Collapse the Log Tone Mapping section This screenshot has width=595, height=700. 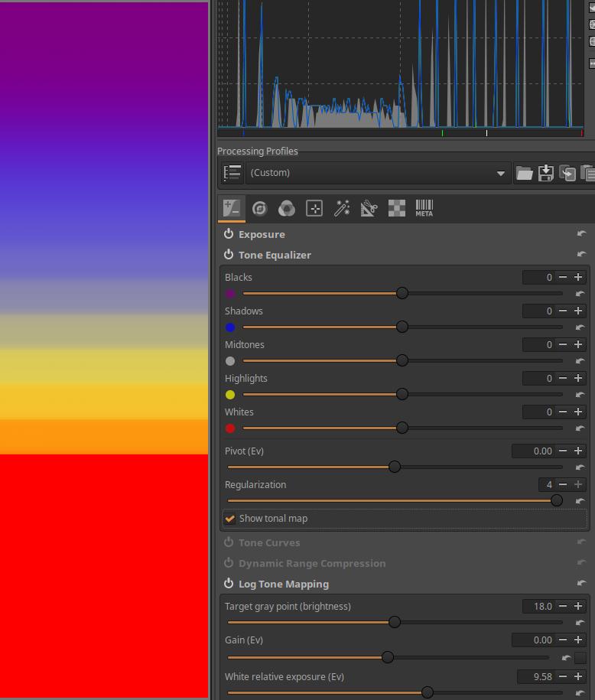click(283, 584)
